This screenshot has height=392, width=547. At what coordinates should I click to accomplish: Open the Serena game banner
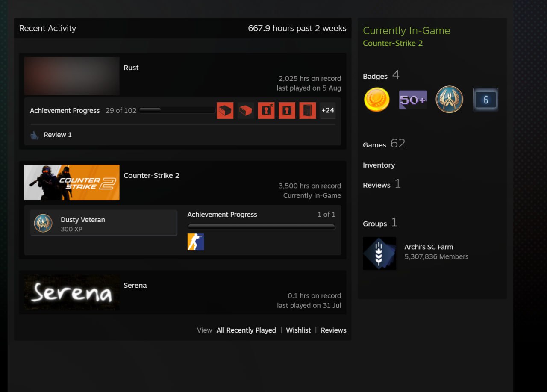click(x=72, y=292)
